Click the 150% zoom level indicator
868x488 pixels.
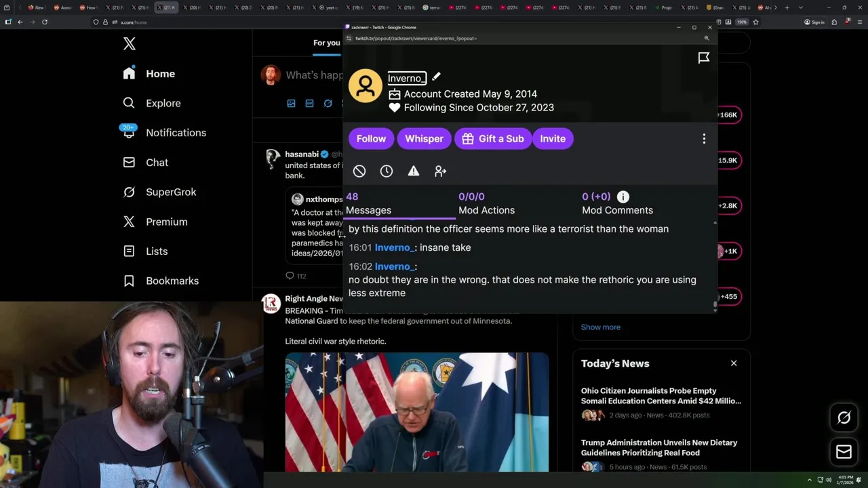(x=742, y=22)
